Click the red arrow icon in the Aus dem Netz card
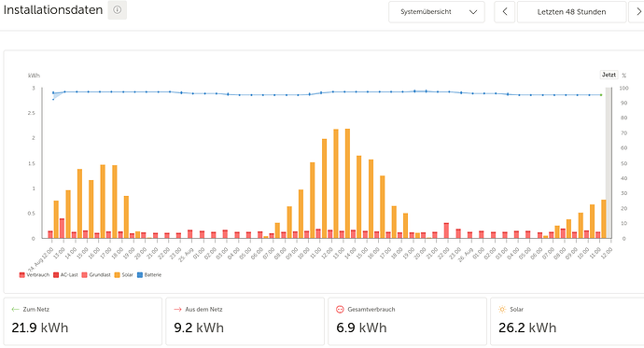 (177, 310)
